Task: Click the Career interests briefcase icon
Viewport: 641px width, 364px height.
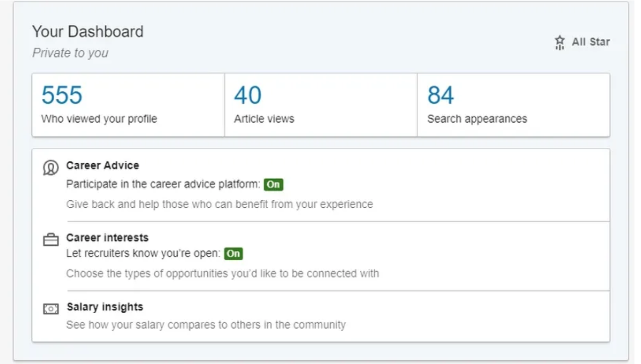Action: tap(51, 240)
